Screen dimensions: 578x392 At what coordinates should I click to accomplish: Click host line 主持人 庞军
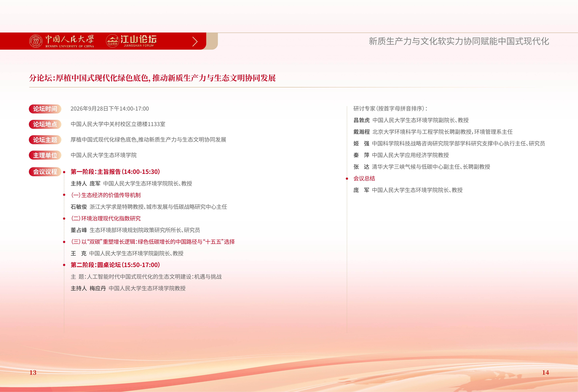pos(131,183)
